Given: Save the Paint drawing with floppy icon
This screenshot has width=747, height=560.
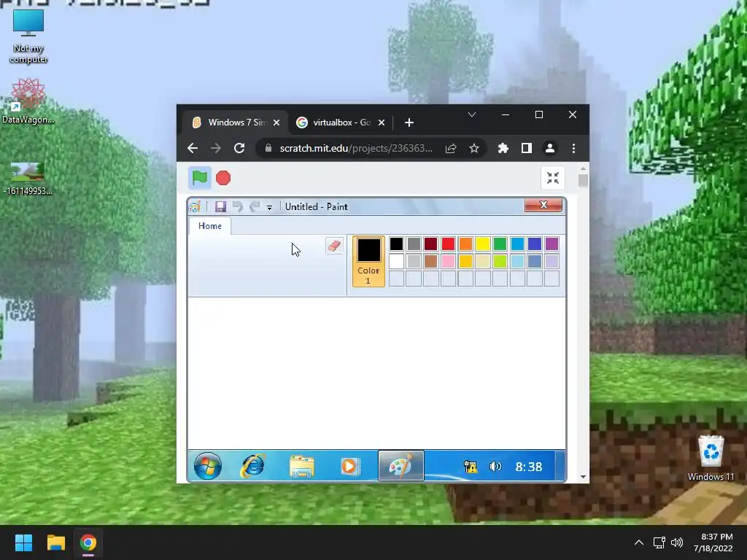Looking at the screenshot, I should (220, 206).
